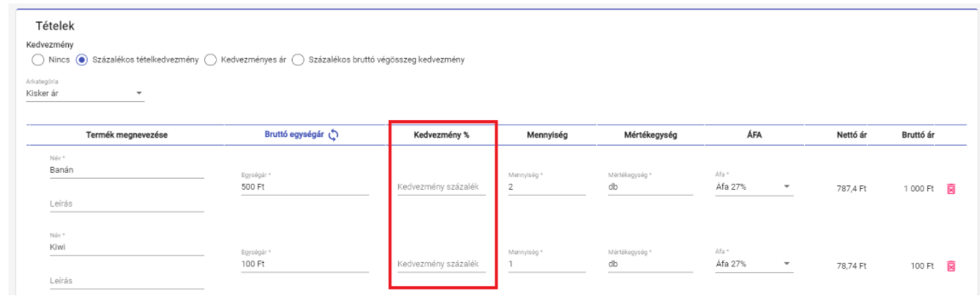Open the Áfa 27% dropdown in Kiwi row
Screen dimensions: 980x308
pyautogui.click(x=754, y=264)
